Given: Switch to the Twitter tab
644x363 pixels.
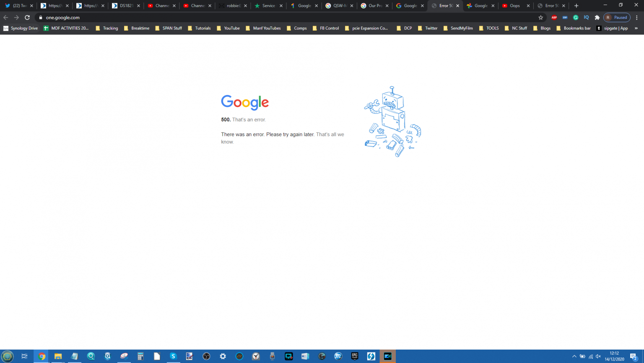Looking at the screenshot, I should (x=17, y=6).
